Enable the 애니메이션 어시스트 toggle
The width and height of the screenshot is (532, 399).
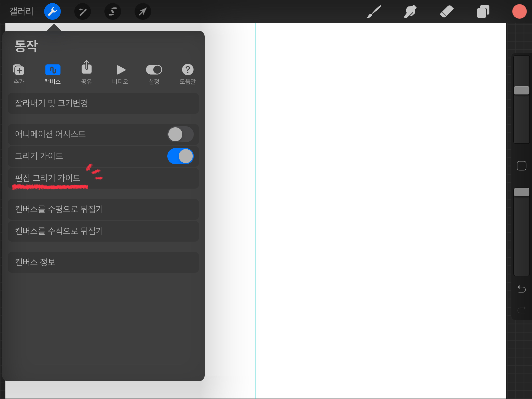tap(180, 134)
